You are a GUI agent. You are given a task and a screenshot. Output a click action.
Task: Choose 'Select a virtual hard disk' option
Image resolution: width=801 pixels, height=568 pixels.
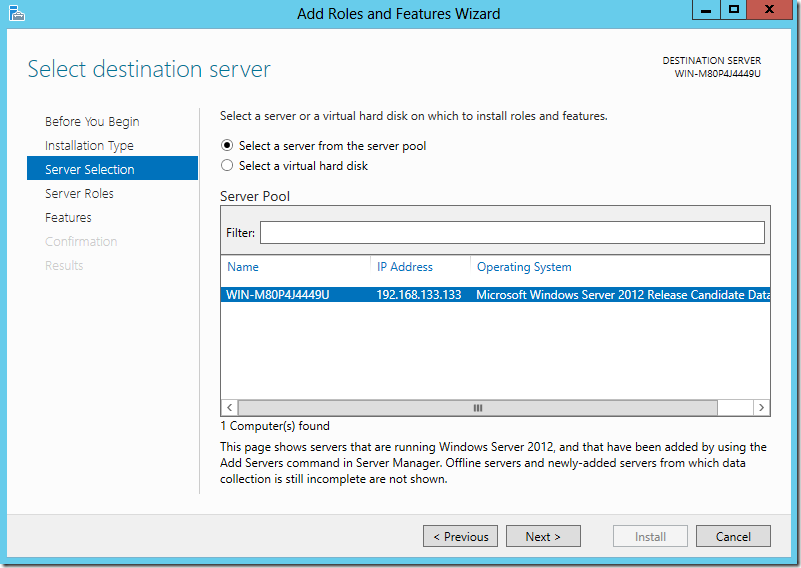coord(227,166)
